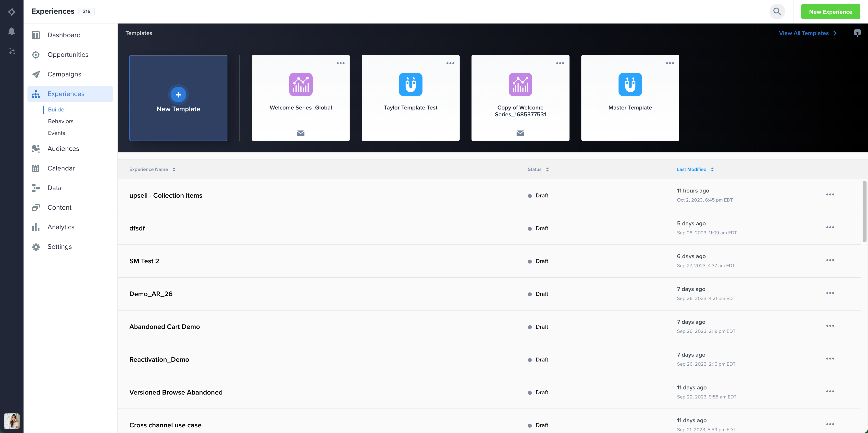Screen dimensions: 868x433
Task: Click the experiences list vertical scrollbar
Action: click(x=864, y=211)
